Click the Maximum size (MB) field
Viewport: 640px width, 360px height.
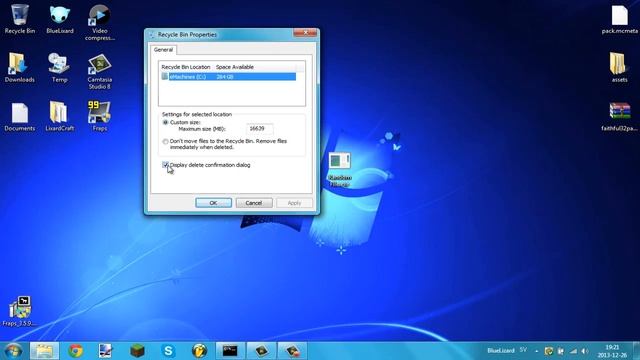point(260,129)
